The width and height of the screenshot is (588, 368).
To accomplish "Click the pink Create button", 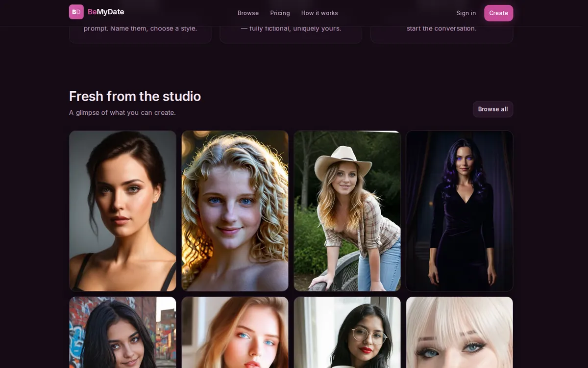I will coord(498,13).
